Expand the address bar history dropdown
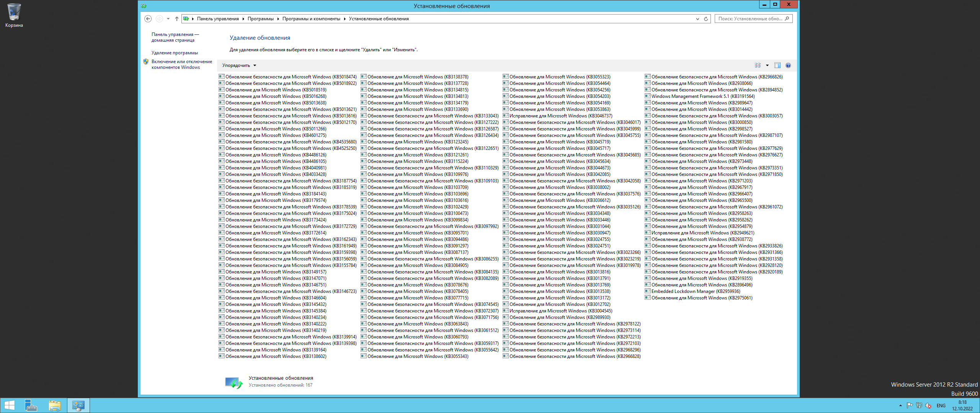Viewport: 980px width, 413px height. click(x=697, y=19)
